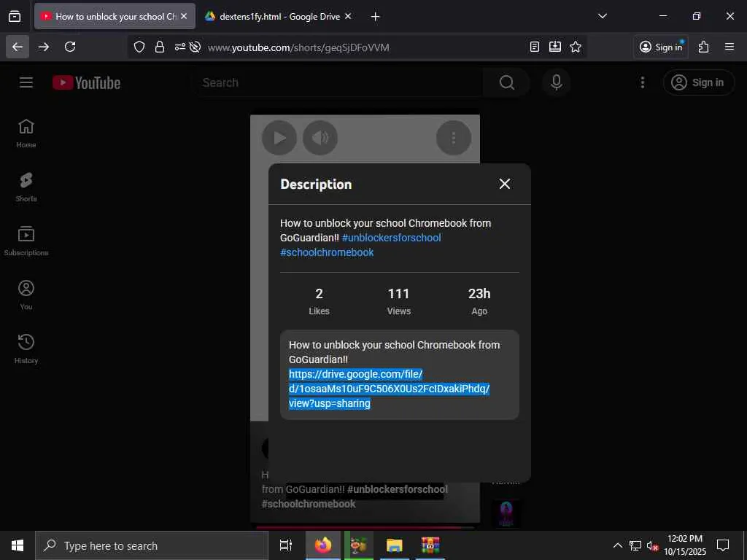Click the Windows taskbar search box

pos(152,545)
